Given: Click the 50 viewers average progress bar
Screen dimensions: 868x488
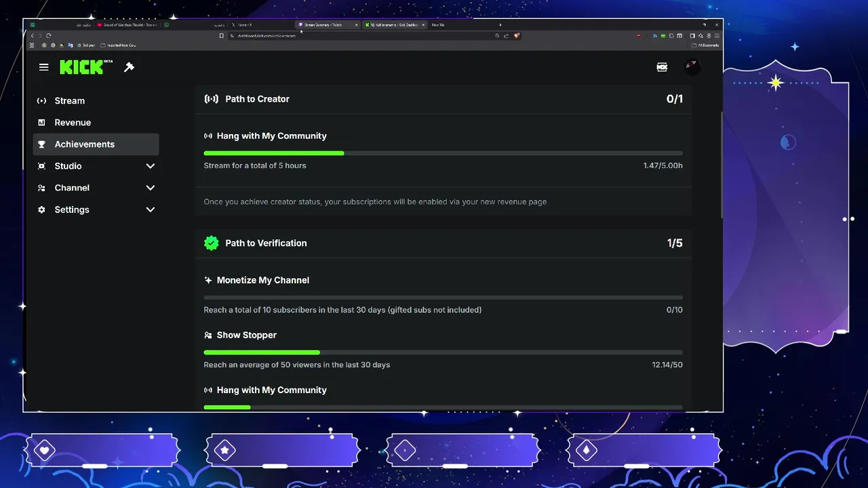Looking at the screenshot, I should 443,352.
